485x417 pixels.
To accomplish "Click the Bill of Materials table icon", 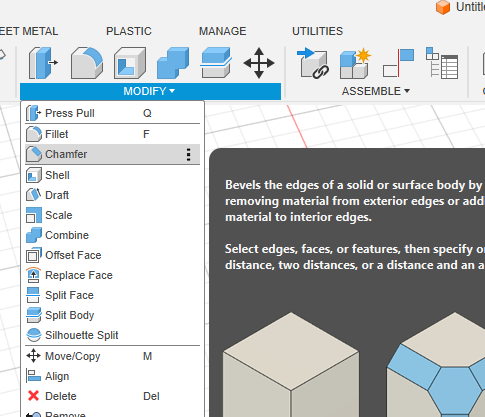I will tap(442, 63).
